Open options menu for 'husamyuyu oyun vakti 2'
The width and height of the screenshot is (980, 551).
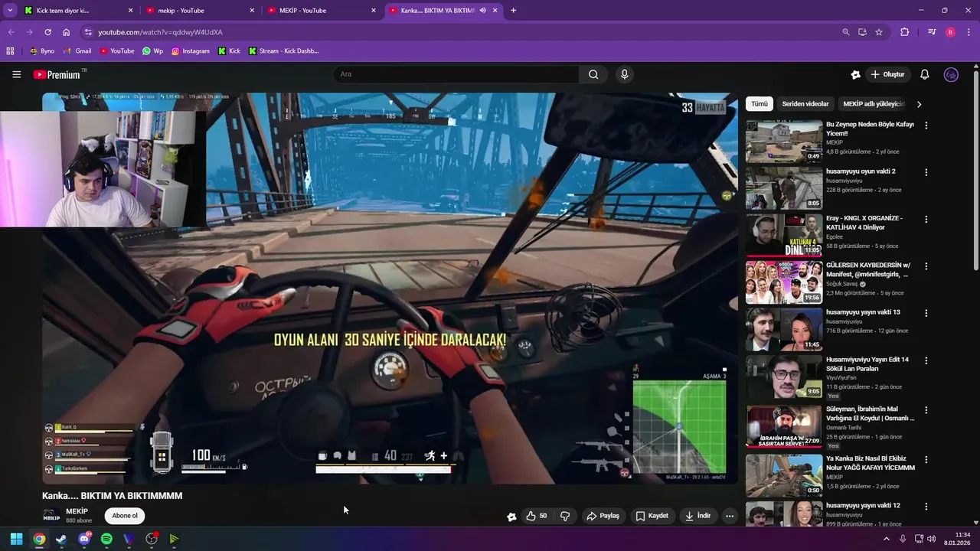926,172
